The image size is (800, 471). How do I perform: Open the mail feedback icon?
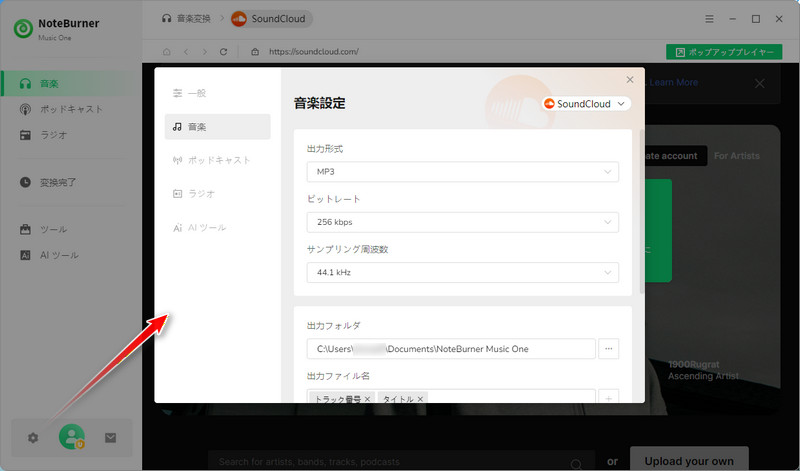pos(110,438)
